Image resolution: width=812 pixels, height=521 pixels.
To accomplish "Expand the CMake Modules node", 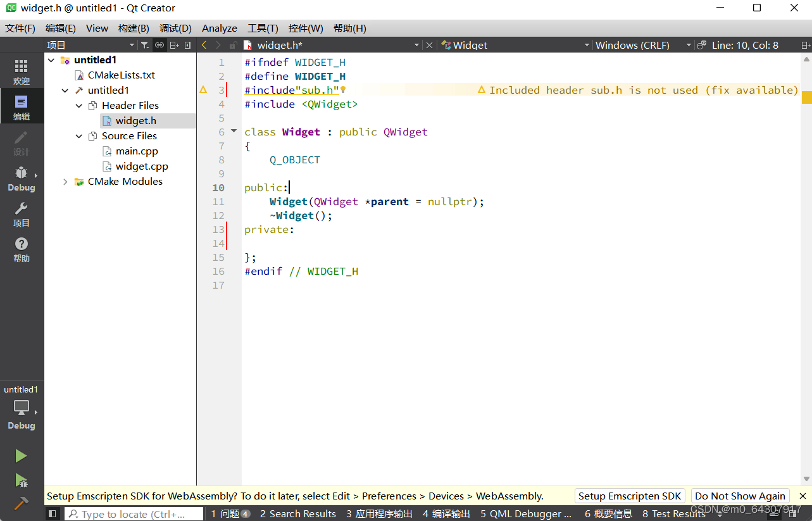I will pos(65,182).
